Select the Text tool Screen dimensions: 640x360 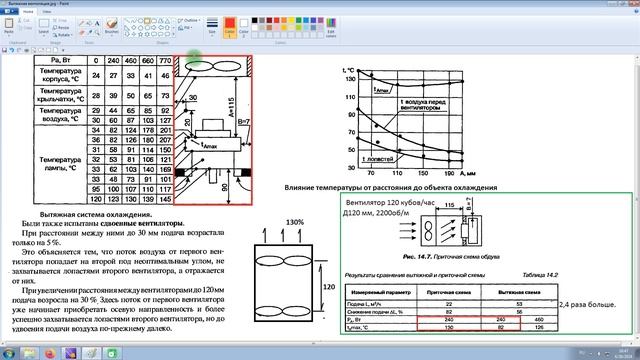97,24
